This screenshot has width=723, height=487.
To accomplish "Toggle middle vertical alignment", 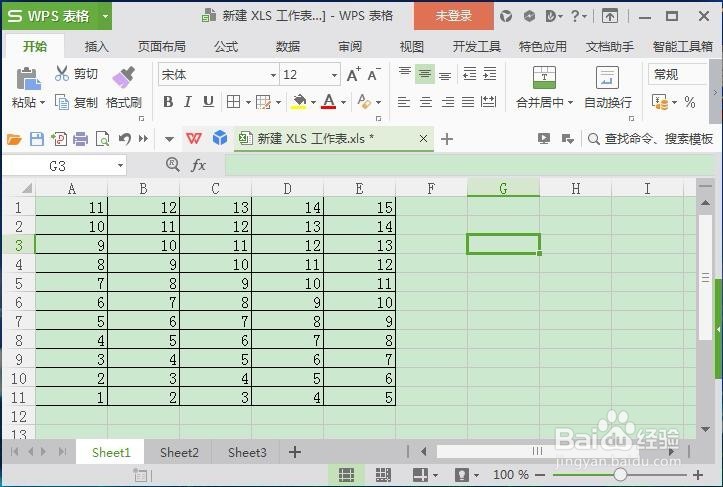I will pos(425,74).
